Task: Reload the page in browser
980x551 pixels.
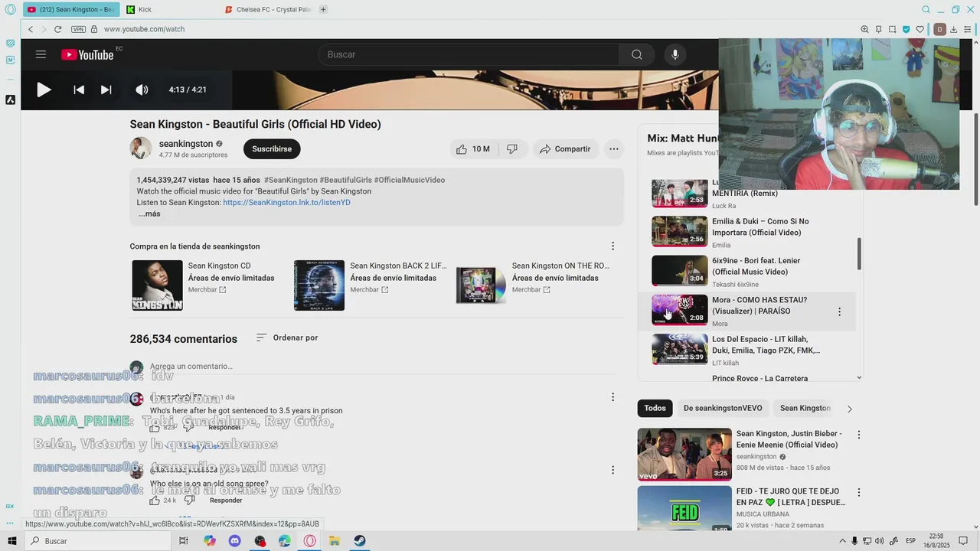Action: pyautogui.click(x=58, y=29)
